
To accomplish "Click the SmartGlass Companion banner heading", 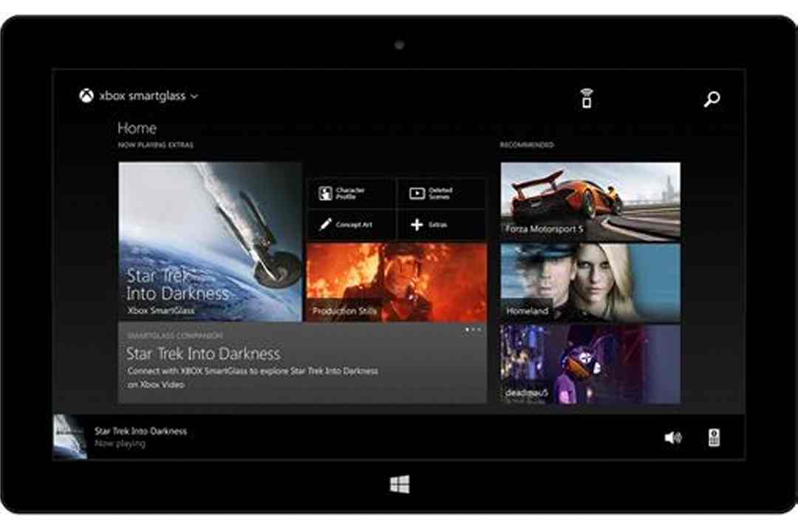I will click(174, 336).
